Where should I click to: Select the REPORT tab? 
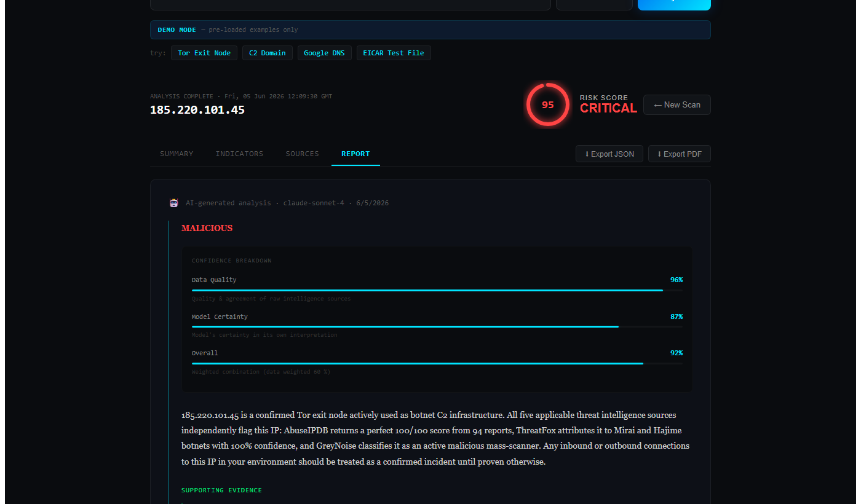355,154
